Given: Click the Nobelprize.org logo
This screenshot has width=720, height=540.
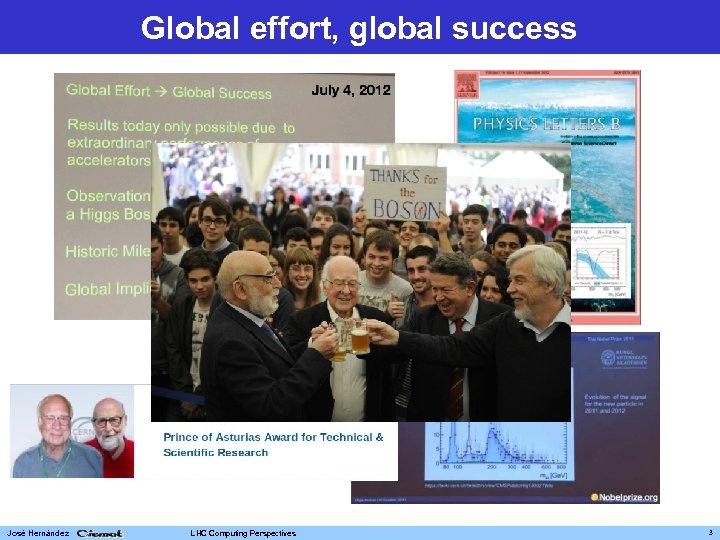Looking at the screenshot, I should click(624, 497).
